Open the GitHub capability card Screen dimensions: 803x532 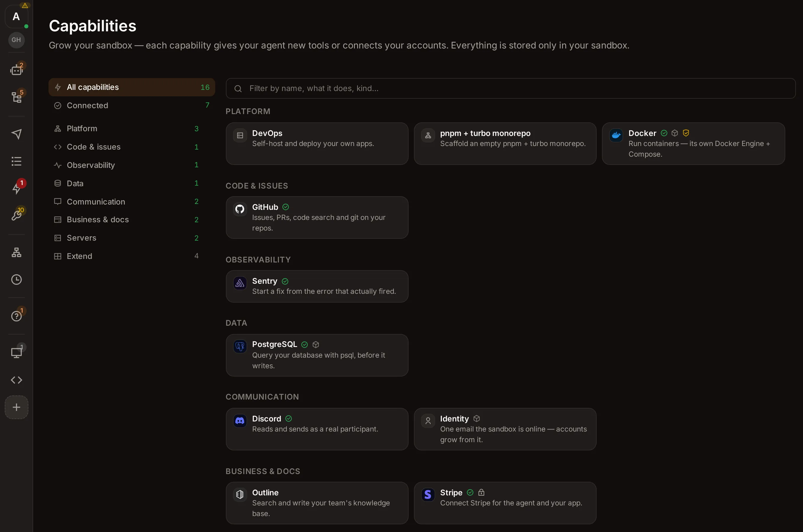click(x=317, y=218)
